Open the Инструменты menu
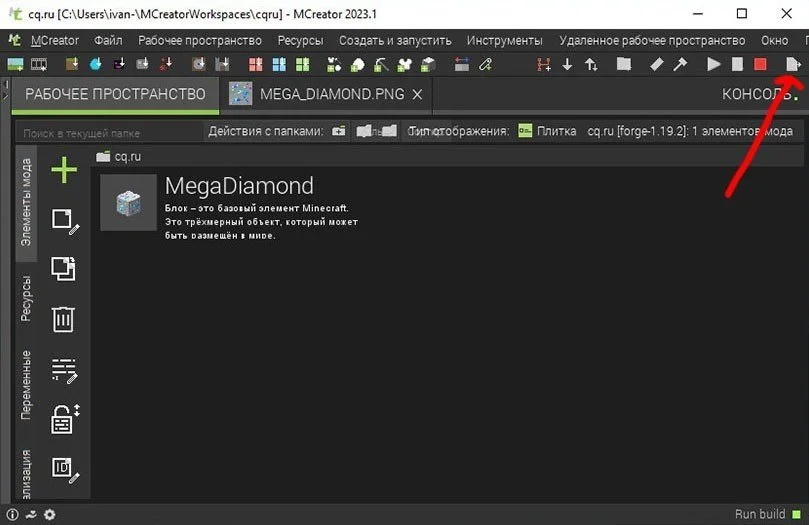Image resolution: width=809 pixels, height=525 pixels. [505, 40]
